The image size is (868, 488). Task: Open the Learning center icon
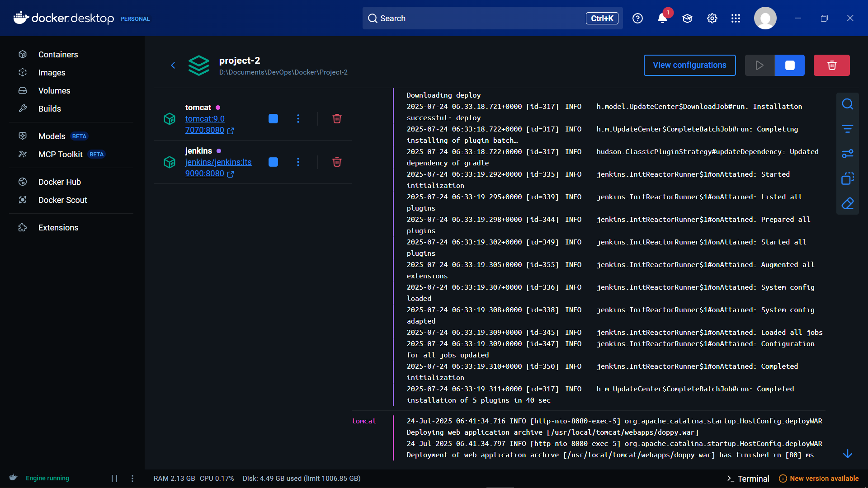687,19
